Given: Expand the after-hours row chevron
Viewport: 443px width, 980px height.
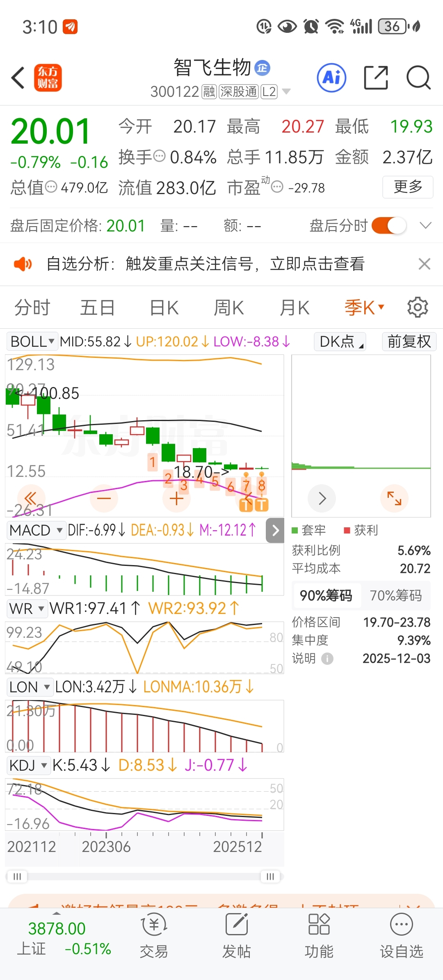Looking at the screenshot, I should click(426, 225).
